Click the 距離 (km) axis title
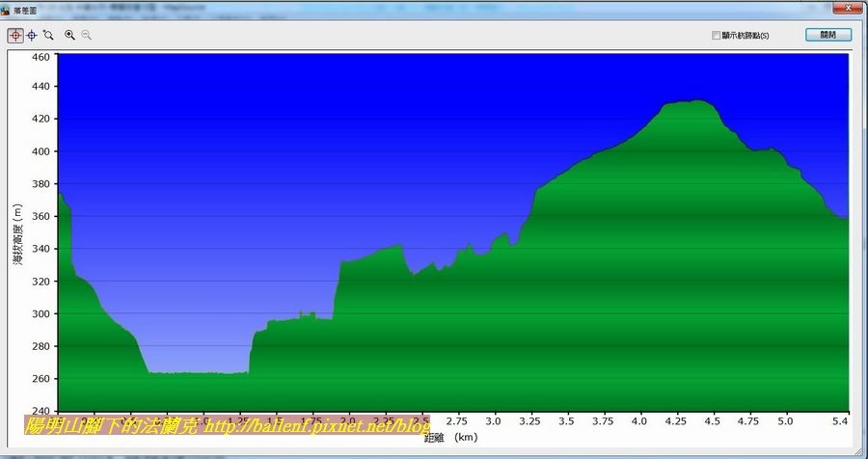The image size is (868, 459). click(450, 438)
